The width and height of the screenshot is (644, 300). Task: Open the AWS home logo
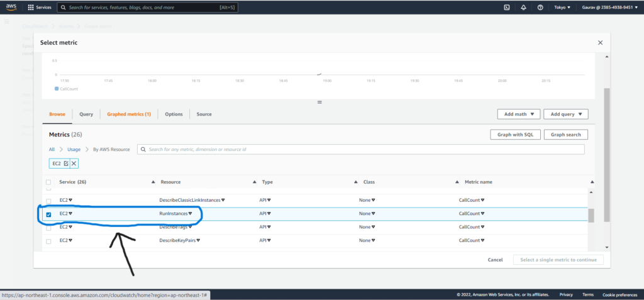point(11,7)
